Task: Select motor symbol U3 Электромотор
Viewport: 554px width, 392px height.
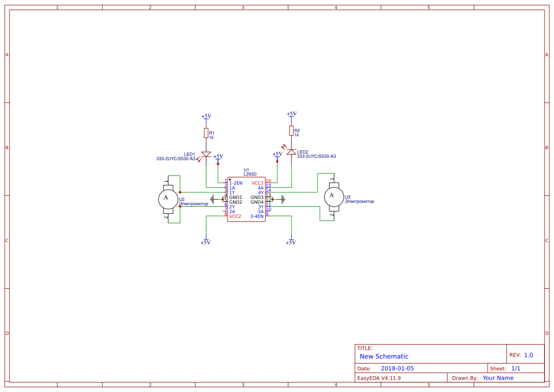Action: [334, 196]
